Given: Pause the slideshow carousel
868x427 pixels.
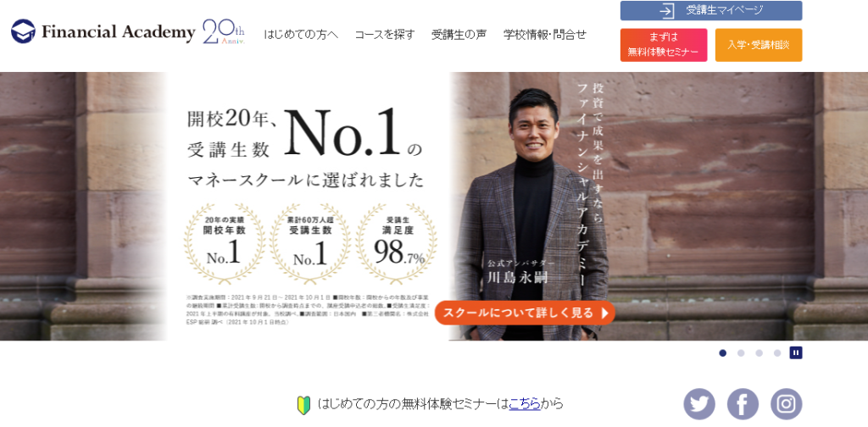Looking at the screenshot, I should [x=796, y=352].
